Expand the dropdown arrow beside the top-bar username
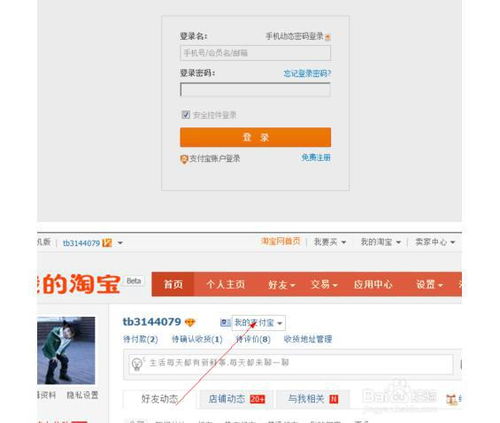 click(120, 243)
